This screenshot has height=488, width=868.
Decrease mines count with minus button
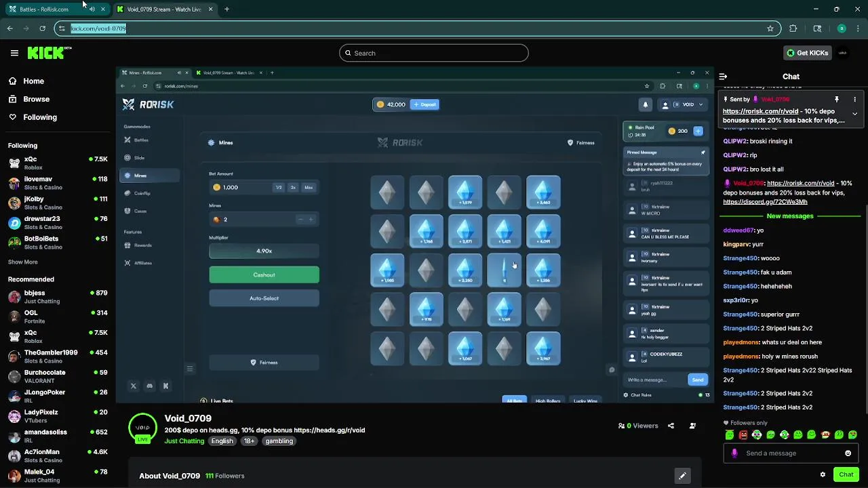(300, 219)
